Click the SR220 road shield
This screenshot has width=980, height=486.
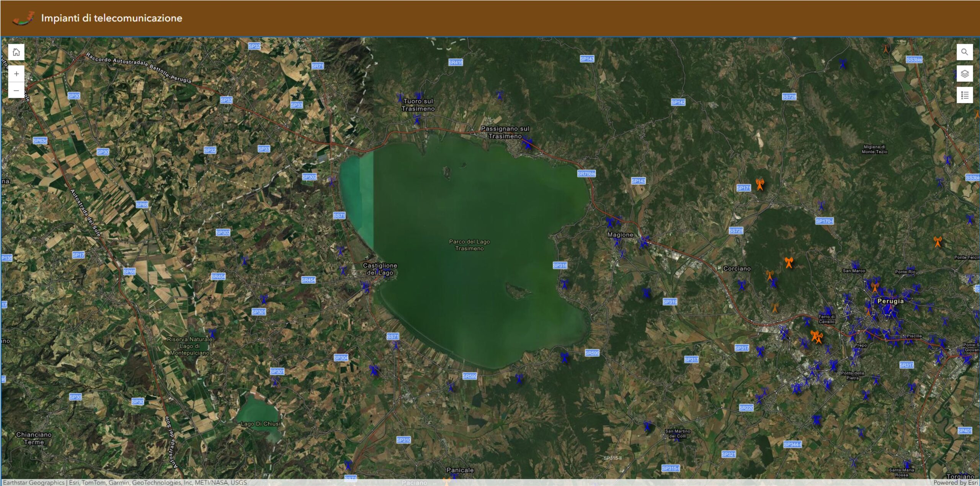tap(746, 407)
